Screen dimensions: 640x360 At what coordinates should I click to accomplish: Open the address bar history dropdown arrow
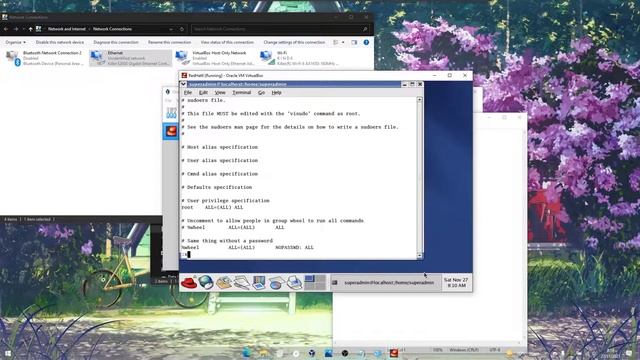pyautogui.click(x=171, y=29)
